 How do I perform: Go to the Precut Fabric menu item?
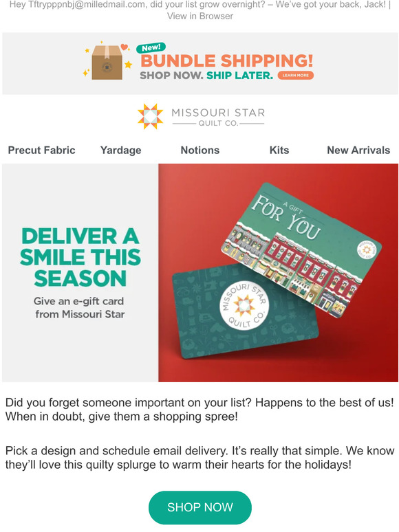[41, 150]
